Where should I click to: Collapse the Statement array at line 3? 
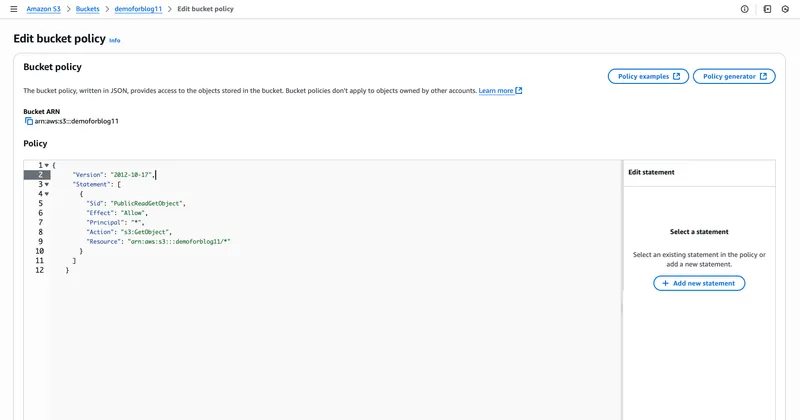[x=47, y=184]
